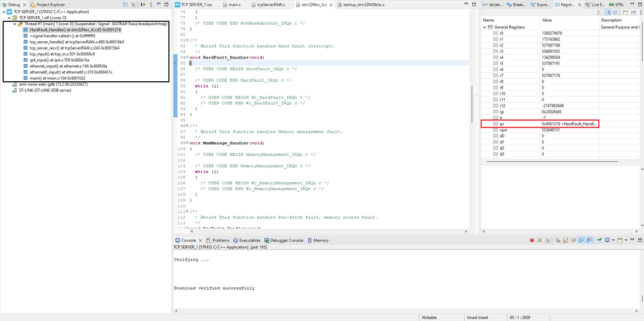Collapse the TCP SERVER_1 [STM32 C/C++ Application] node

[4, 12]
